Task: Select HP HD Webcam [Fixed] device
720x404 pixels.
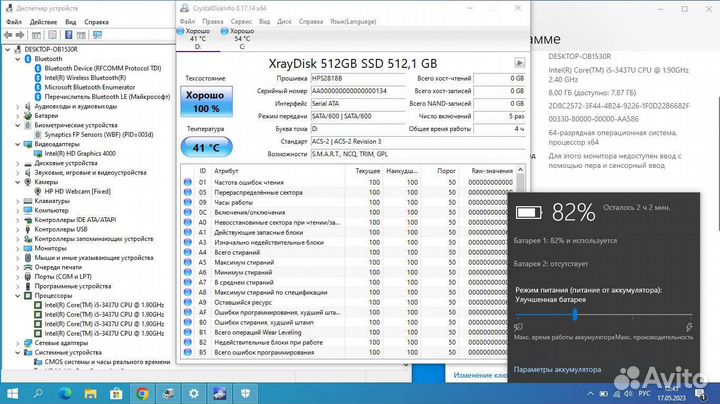Action: pos(78,191)
